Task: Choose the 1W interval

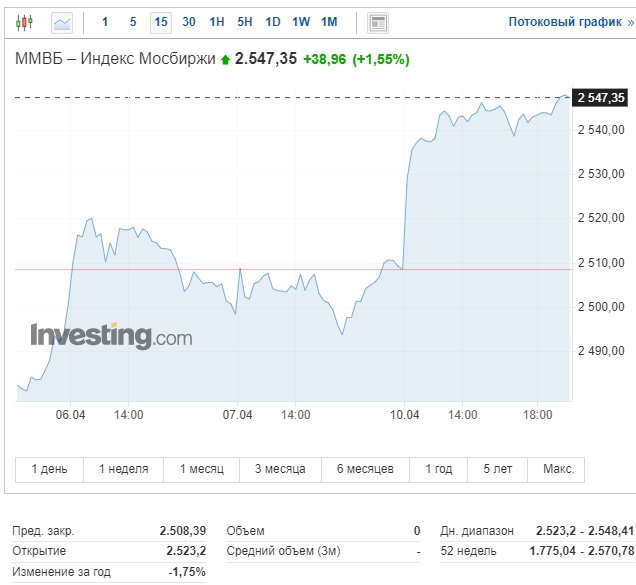Action: coord(300,21)
